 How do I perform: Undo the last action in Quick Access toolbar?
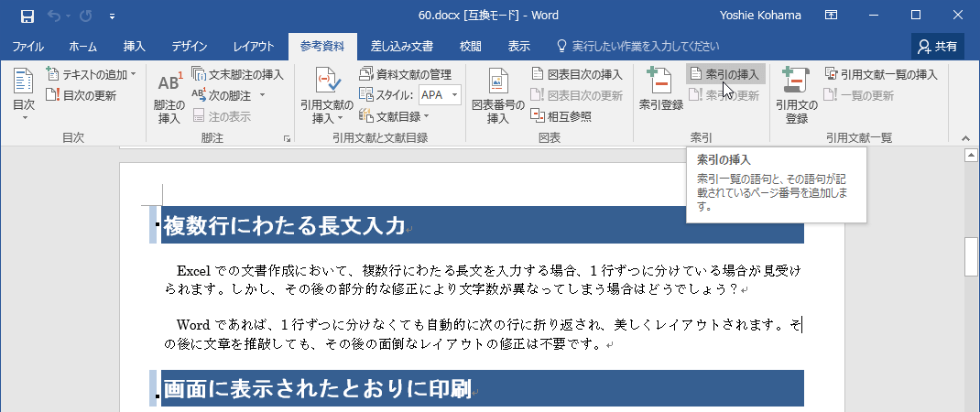pyautogui.click(x=54, y=16)
